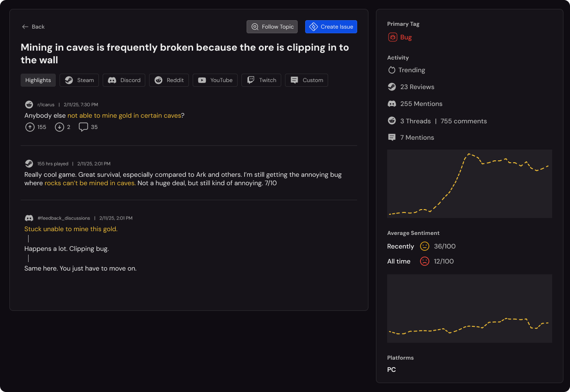
Task: Select the Highlights tab
Action: point(38,80)
